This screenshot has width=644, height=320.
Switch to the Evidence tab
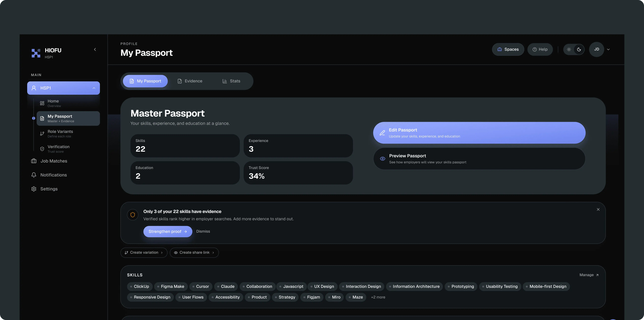[190, 81]
